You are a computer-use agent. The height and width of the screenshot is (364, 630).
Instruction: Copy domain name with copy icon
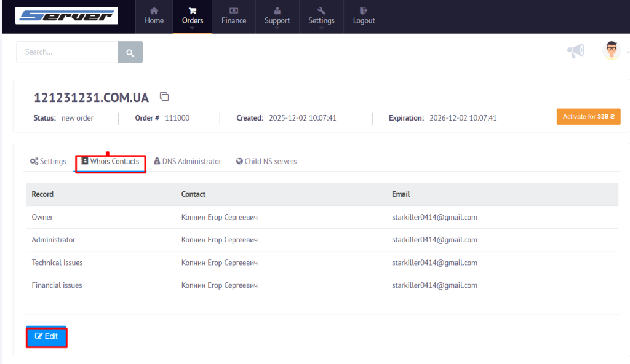pos(164,97)
